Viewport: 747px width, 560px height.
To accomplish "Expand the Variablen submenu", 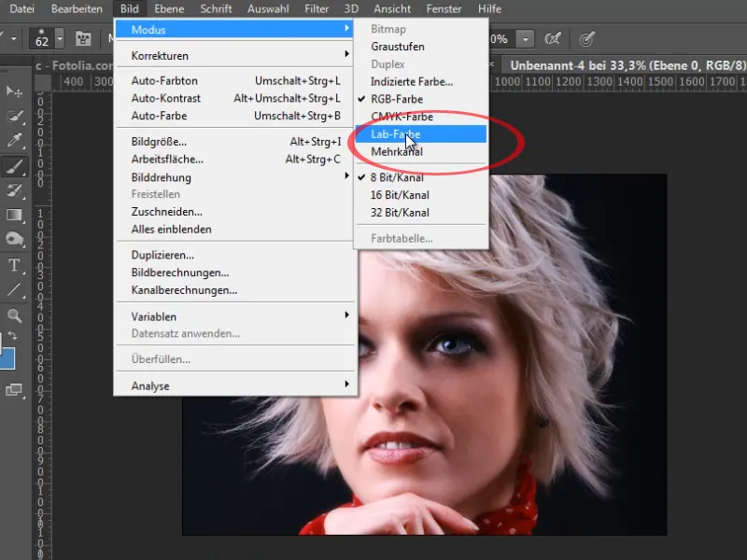I will (235, 316).
